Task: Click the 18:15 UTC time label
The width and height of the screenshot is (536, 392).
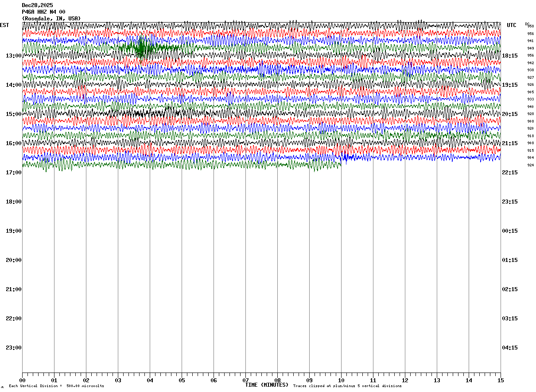Action: coord(509,56)
